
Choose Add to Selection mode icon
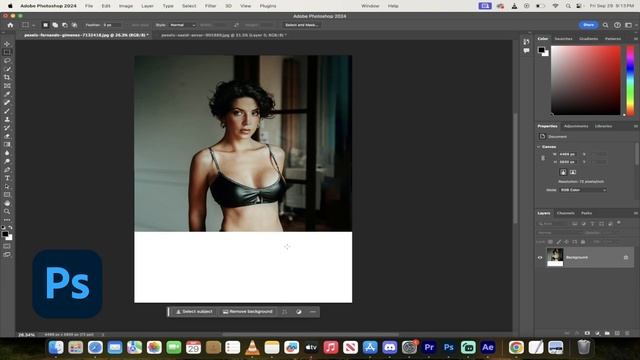pyautogui.click(x=55, y=25)
